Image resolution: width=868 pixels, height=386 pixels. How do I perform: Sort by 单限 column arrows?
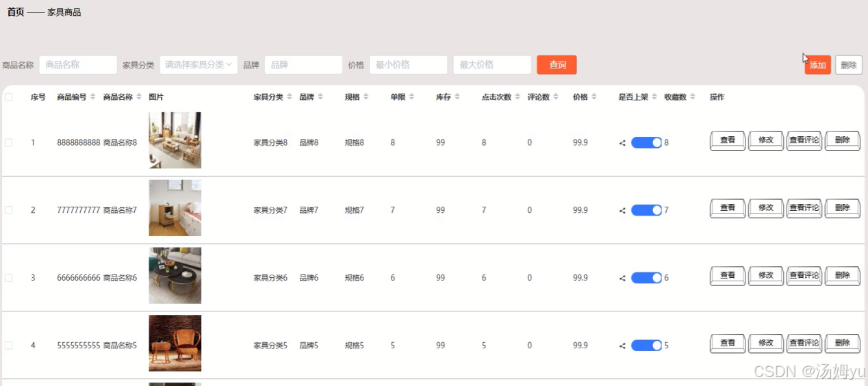coord(411,97)
